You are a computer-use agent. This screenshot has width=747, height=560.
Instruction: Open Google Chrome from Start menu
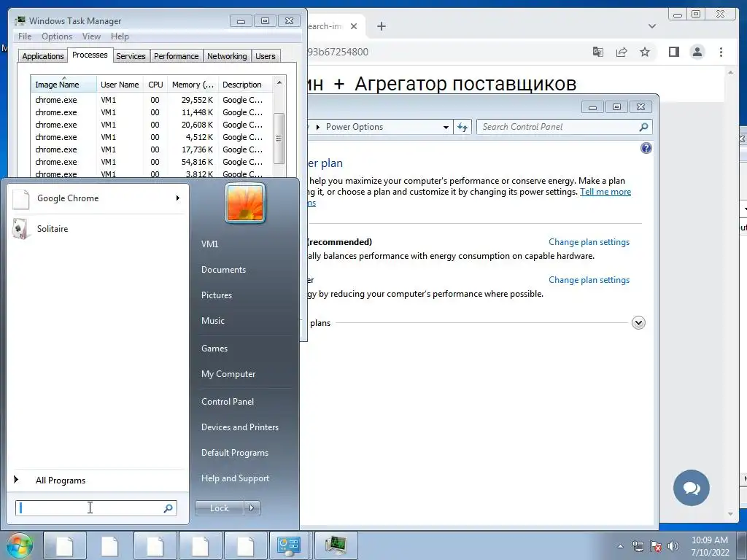(97, 198)
